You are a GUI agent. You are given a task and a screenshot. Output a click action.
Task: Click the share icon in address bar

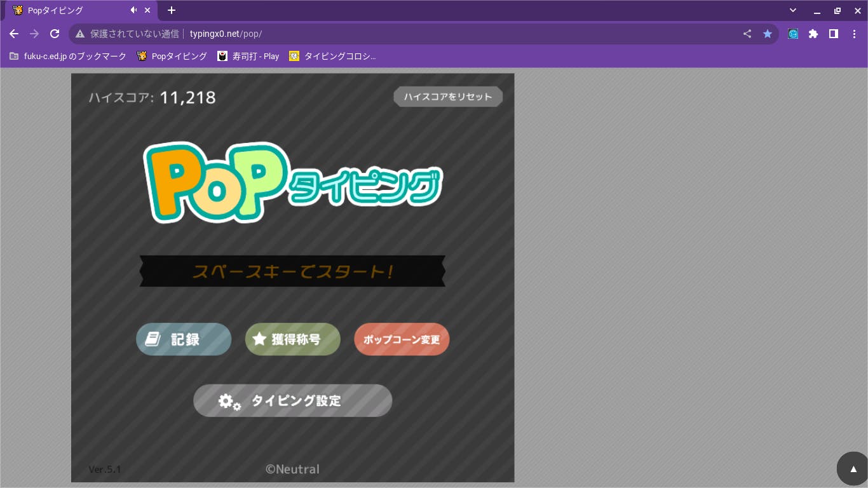point(747,34)
